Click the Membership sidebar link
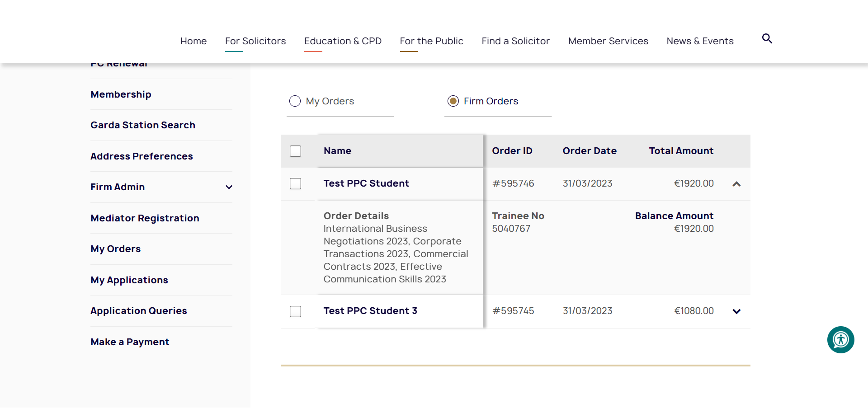This screenshot has height=408, width=868. coord(121,94)
